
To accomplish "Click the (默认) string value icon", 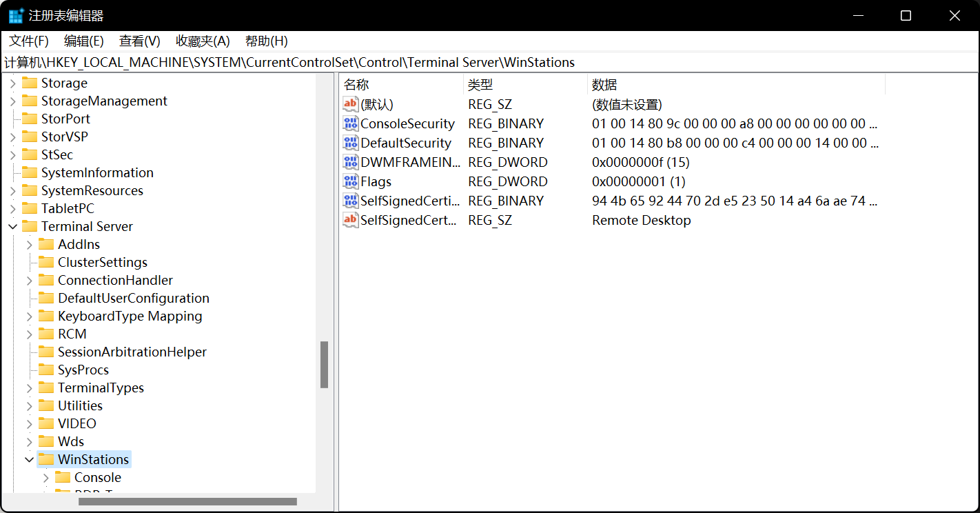I will (351, 104).
